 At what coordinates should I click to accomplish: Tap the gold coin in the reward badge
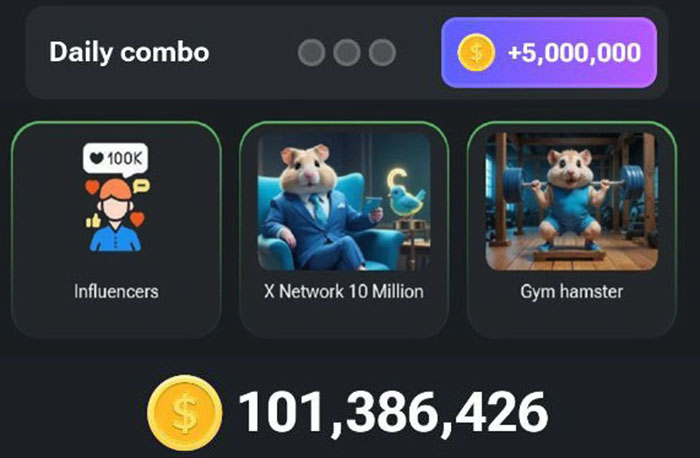click(x=476, y=53)
